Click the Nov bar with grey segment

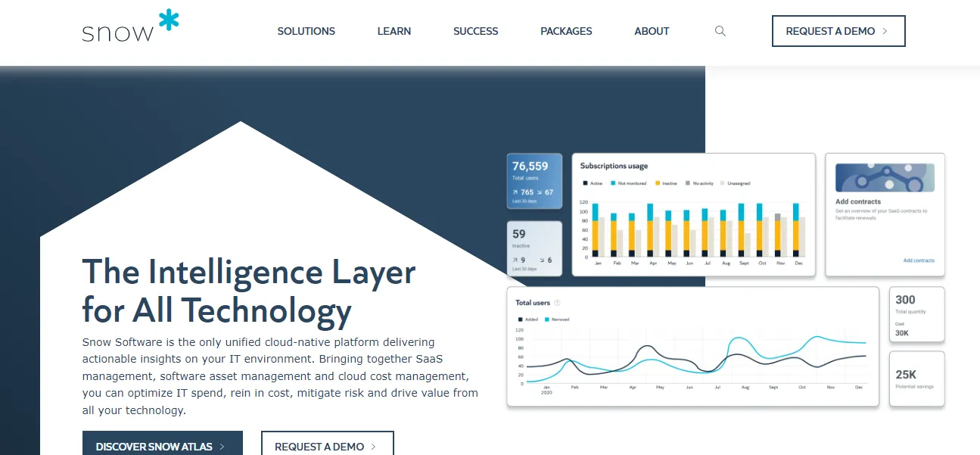coord(779,235)
